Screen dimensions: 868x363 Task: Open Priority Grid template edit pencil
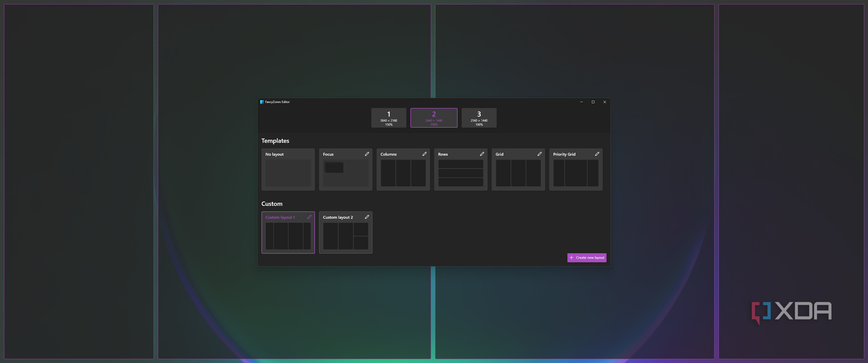click(x=597, y=154)
